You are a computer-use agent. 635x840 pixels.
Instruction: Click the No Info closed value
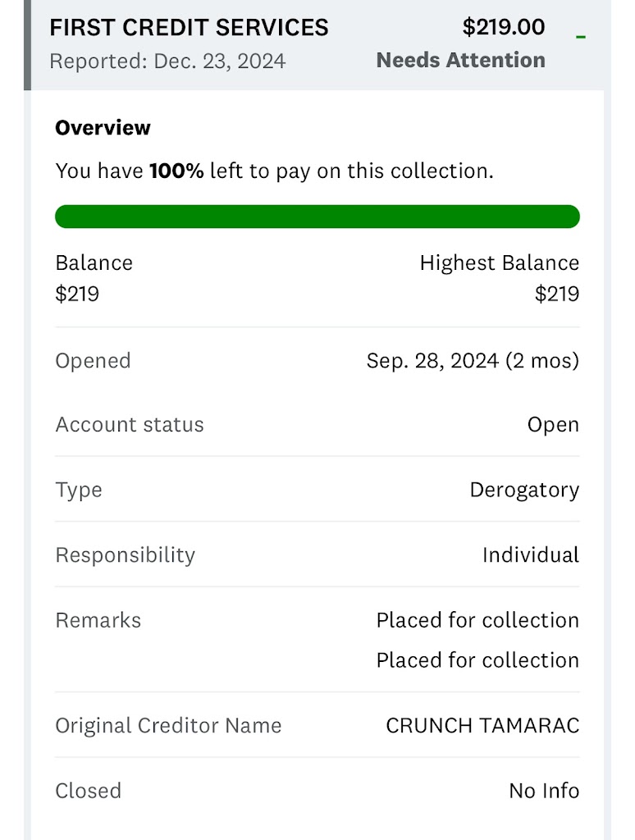pyautogui.click(x=544, y=791)
